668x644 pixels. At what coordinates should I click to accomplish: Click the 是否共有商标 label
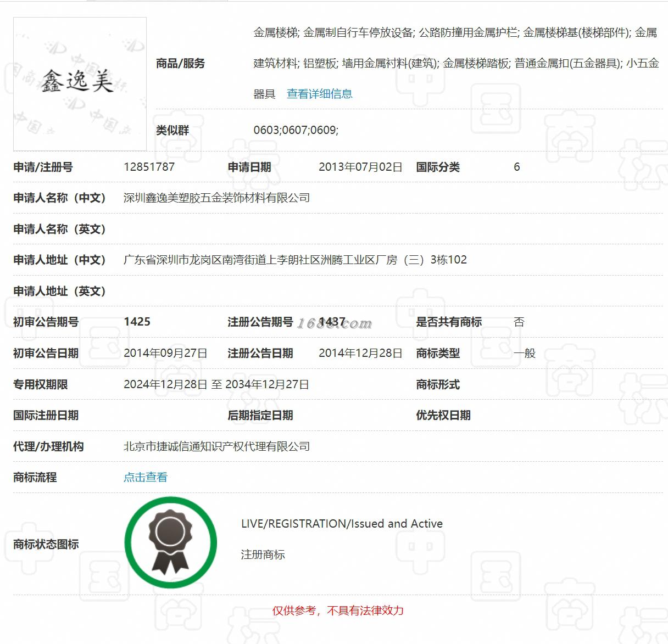click(449, 322)
